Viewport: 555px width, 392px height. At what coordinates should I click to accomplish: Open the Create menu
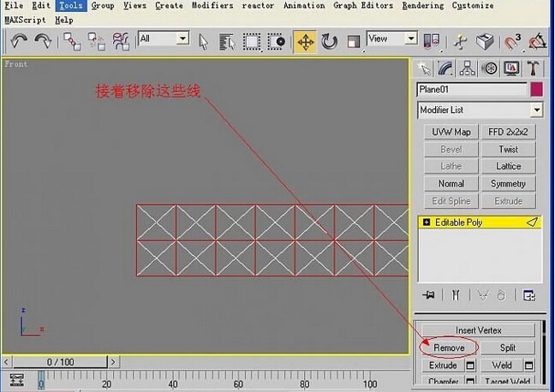point(169,6)
